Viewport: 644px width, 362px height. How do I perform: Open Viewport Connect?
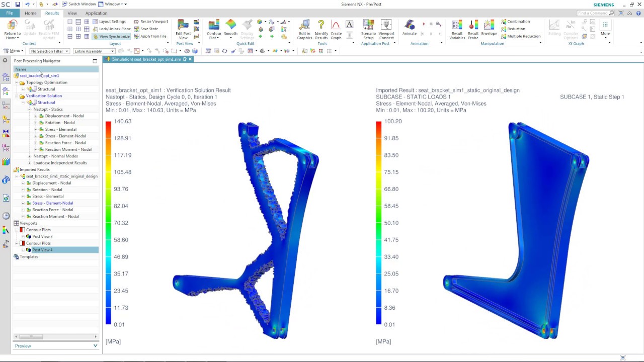[x=386, y=30]
